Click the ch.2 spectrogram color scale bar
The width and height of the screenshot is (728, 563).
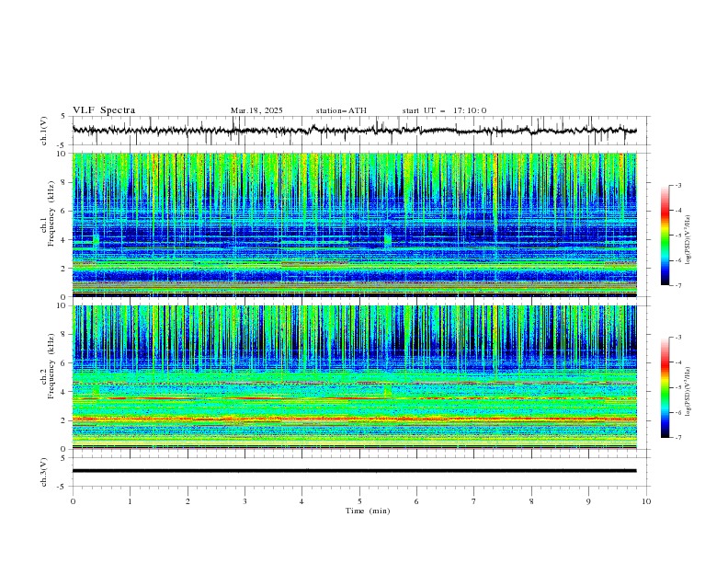click(x=665, y=387)
